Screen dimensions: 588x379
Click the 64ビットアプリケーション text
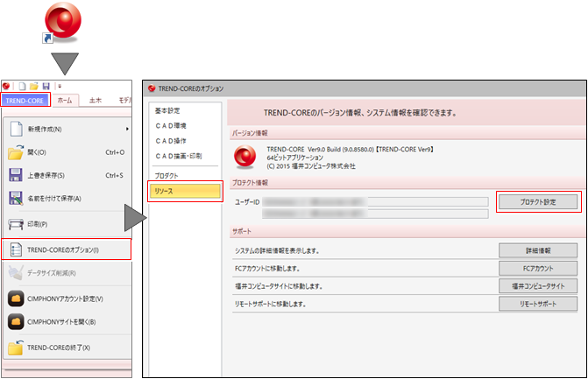295,158
